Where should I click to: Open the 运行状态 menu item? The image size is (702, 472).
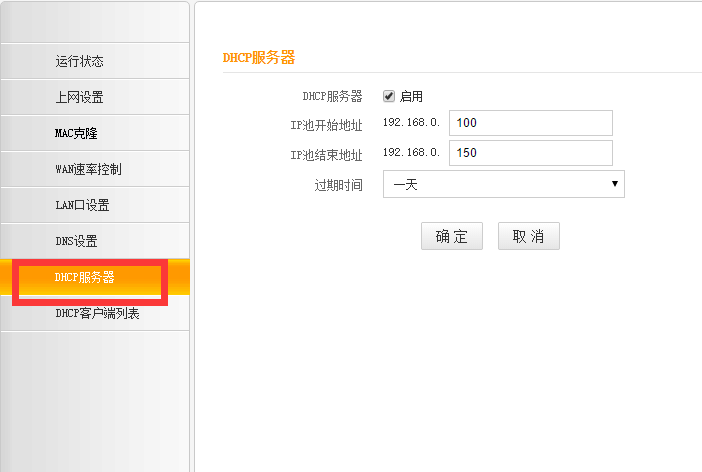95,61
